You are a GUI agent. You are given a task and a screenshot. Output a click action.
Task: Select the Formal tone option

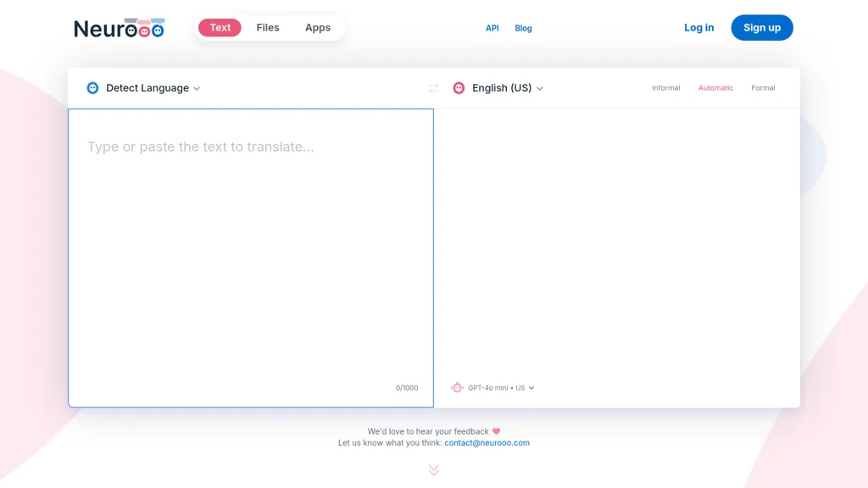pyautogui.click(x=764, y=88)
